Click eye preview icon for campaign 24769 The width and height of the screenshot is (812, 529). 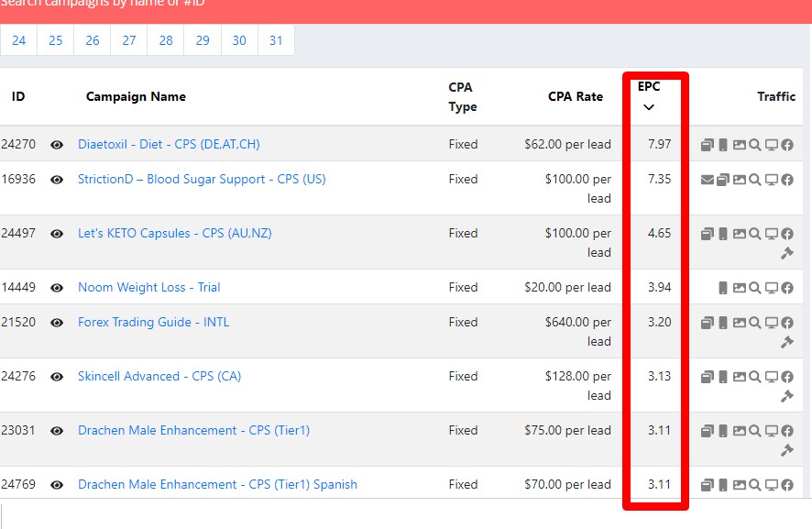click(x=57, y=485)
